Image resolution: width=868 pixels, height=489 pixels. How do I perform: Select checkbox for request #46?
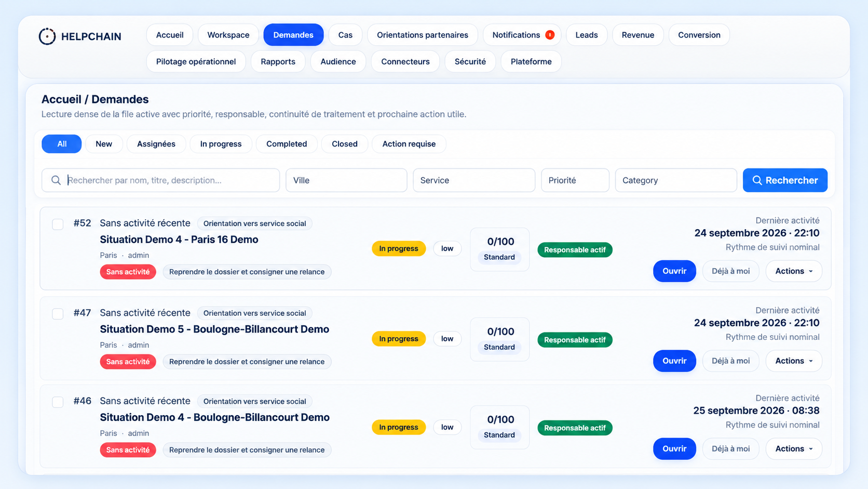(58, 402)
